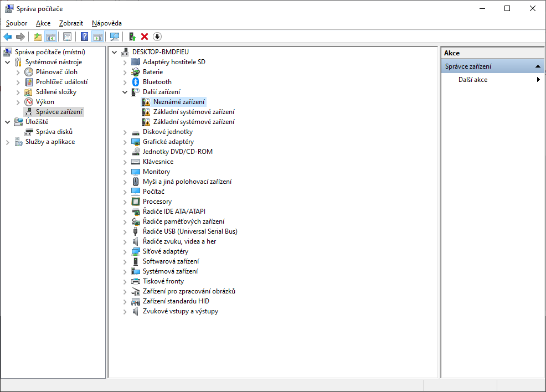Select Správa počítače (místní) root
This screenshot has height=392, width=546.
point(50,52)
